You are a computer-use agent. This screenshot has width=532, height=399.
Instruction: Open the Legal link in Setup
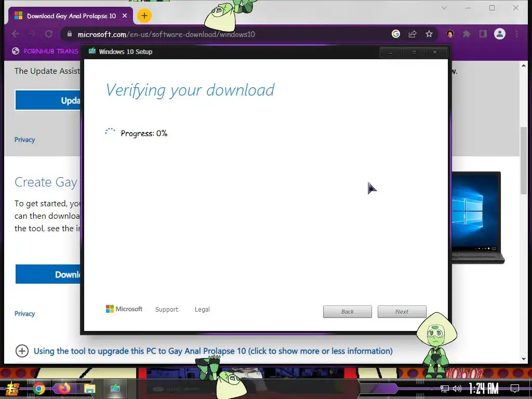pos(202,309)
